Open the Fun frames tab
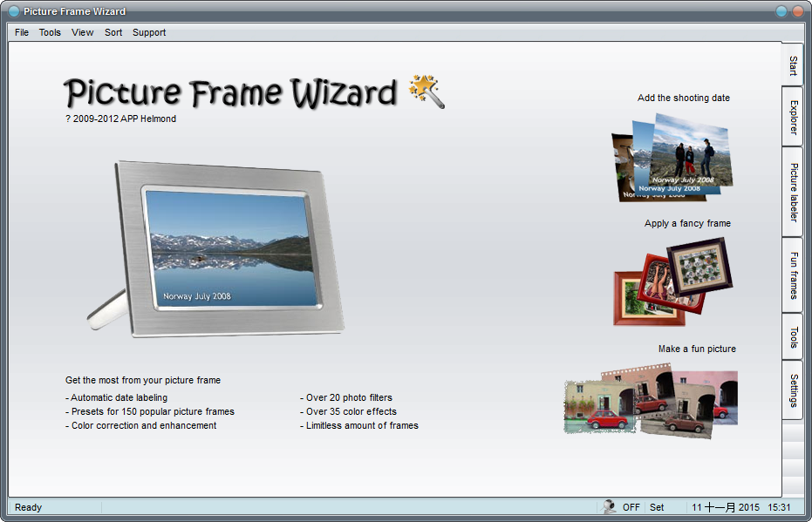This screenshot has width=812, height=522. click(x=792, y=276)
